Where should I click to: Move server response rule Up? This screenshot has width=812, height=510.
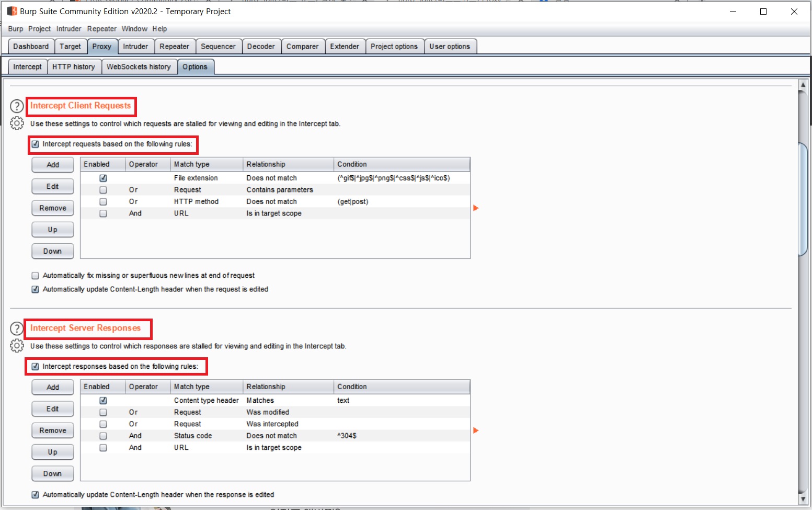tap(53, 452)
